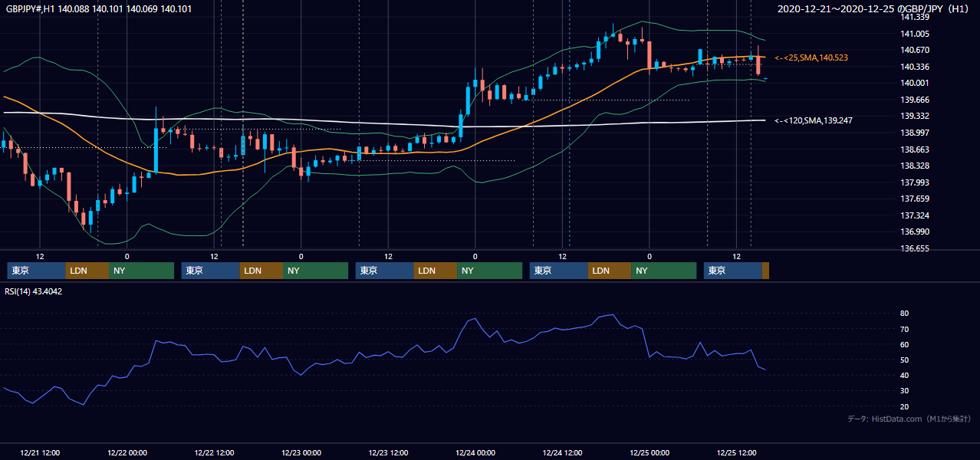Click the 139.332 price axis value
The height and width of the screenshot is (460, 980).
tap(916, 116)
